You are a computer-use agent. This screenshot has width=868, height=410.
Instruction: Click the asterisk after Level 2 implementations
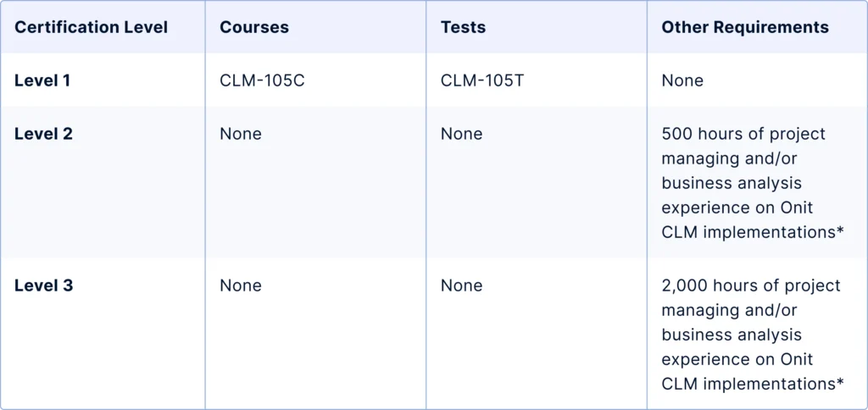tap(840, 232)
